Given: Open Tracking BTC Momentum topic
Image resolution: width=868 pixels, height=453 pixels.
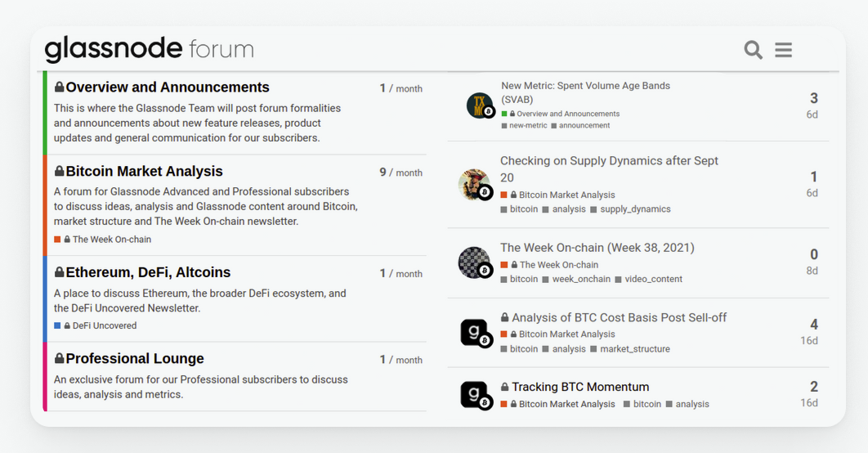Looking at the screenshot, I should click(580, 387).
